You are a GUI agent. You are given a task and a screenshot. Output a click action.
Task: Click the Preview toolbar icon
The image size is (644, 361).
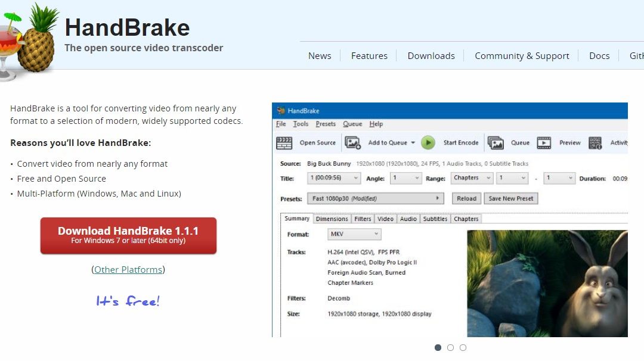[544, 142]
